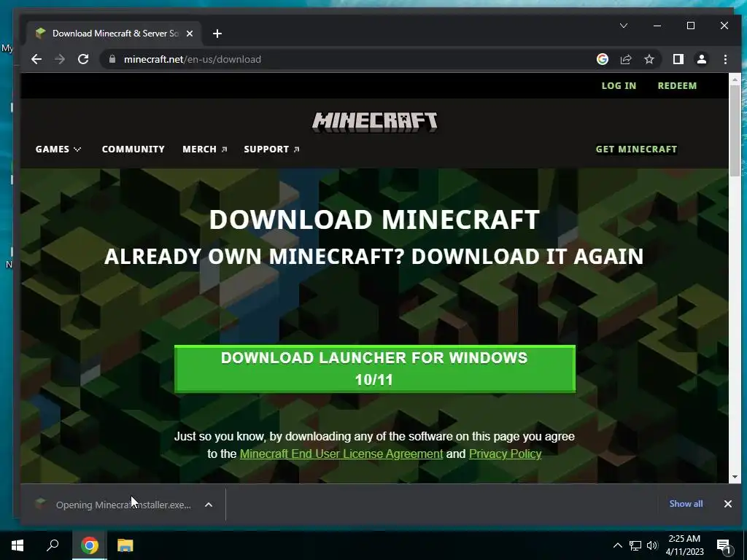Open the MinecraftInstaller.exe download item

click(x=115, y=505)
